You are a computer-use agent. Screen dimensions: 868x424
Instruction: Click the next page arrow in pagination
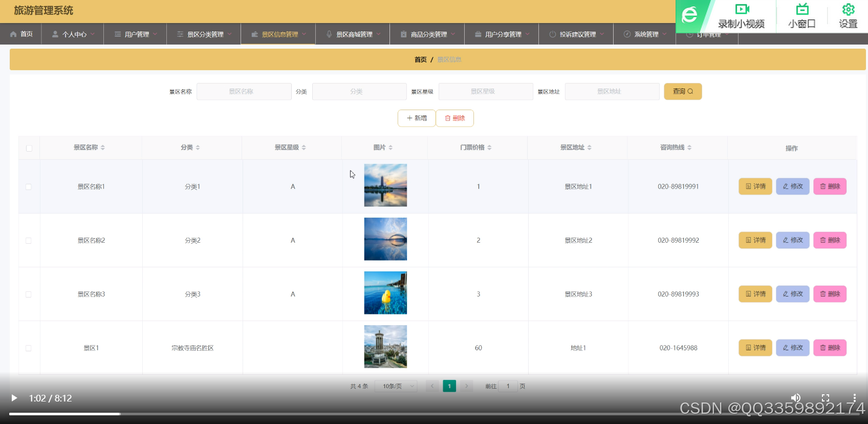pyautogui.click(x=467, y=386)
